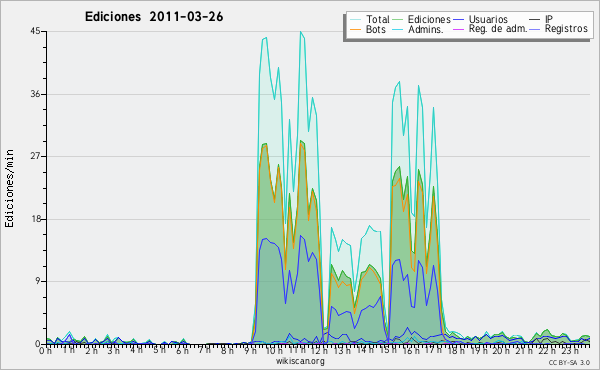Click the orange Bots legend line swatch
Viewport: 600px width, 370px height.
click(x=355, y=29)
